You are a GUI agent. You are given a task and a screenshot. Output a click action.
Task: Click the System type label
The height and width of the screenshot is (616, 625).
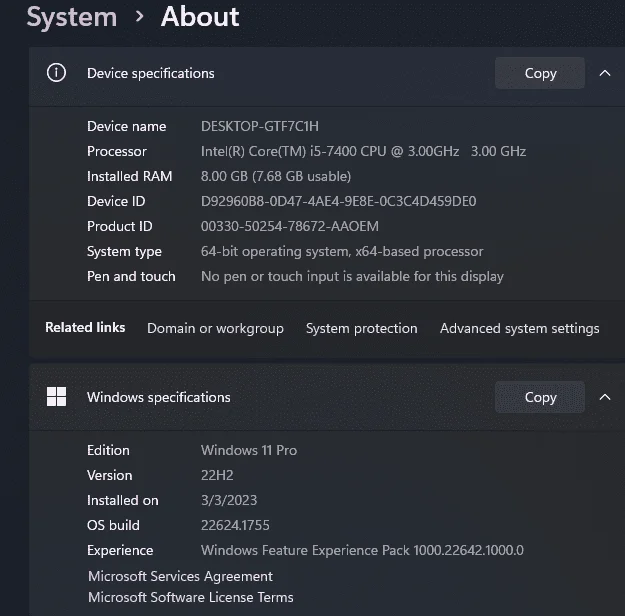(x=124, y=252)
